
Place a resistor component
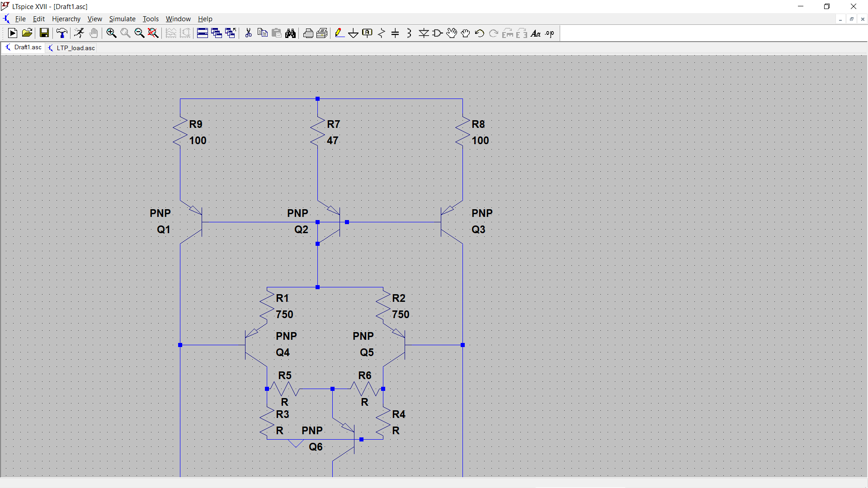382,33
